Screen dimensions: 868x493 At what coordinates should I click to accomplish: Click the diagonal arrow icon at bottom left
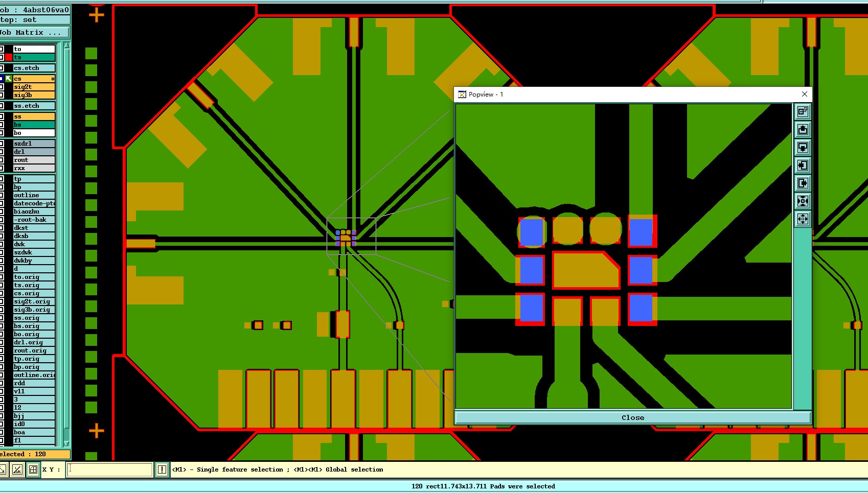click(x=3, y=469)
